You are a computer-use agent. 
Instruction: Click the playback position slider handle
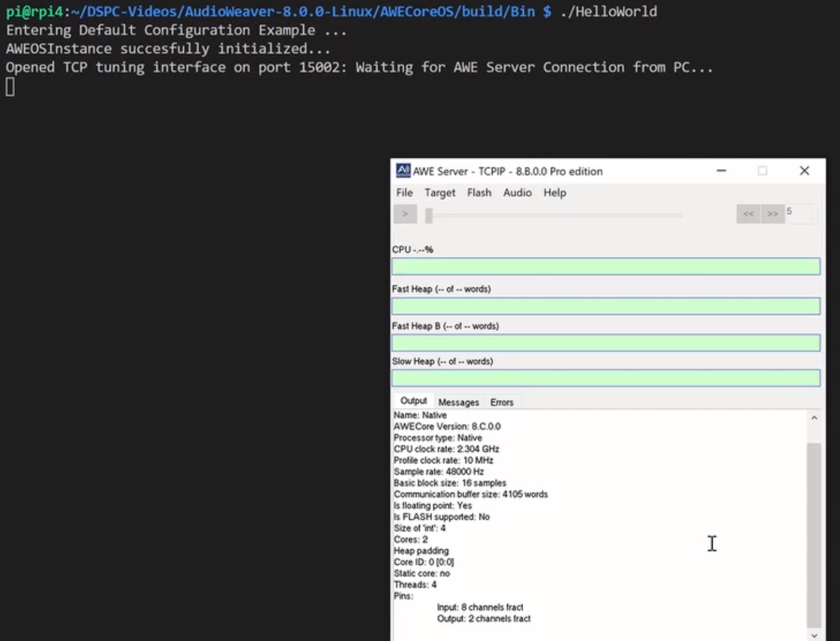pyautogui.click(x=428, y=215)
